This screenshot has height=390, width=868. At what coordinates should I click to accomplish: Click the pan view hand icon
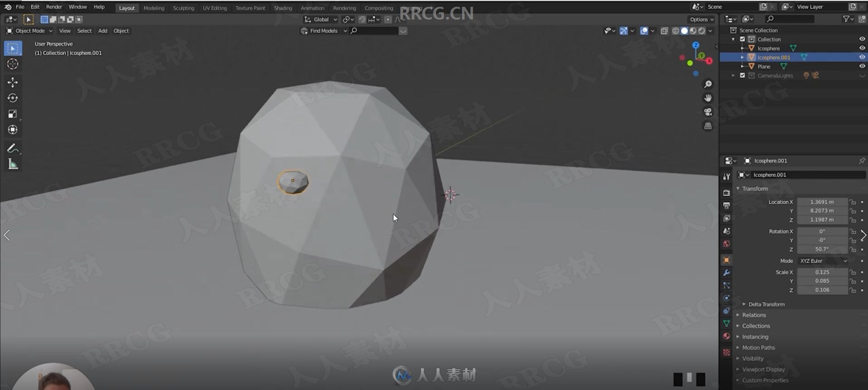coord(708,98)
